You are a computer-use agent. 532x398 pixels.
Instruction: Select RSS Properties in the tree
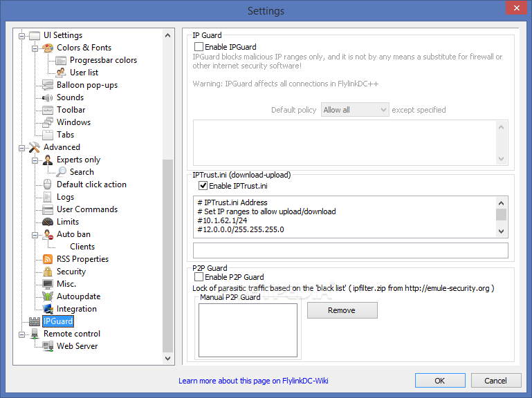pos(82,259)
